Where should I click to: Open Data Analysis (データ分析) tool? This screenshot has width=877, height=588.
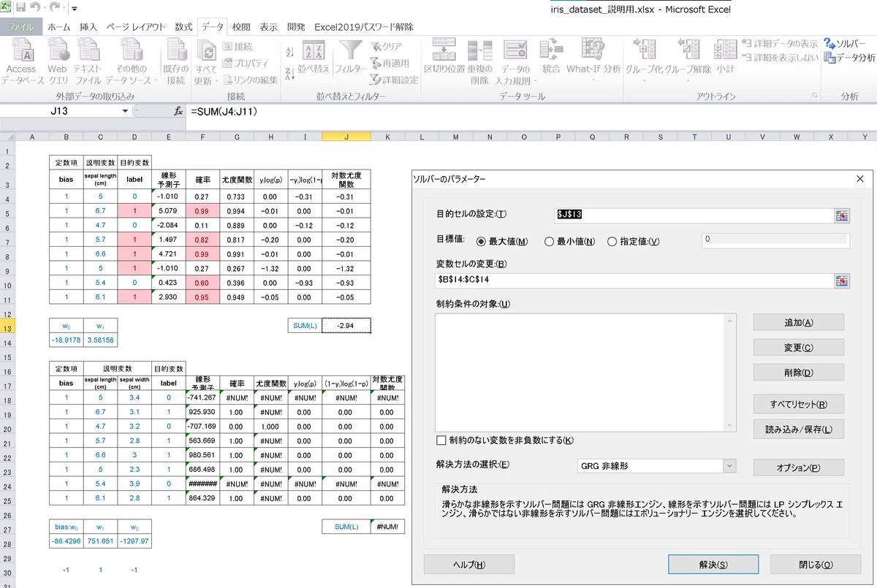[x=849, y=58]
